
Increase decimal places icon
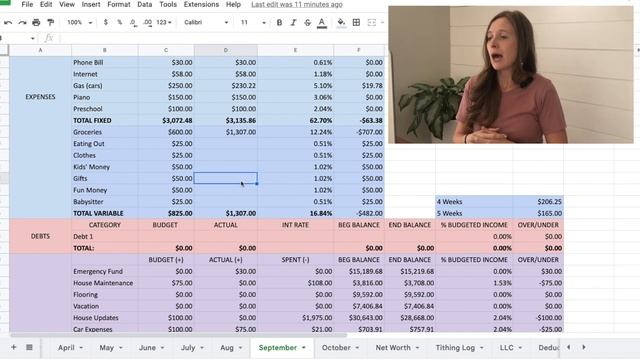[x=148, y=22]
